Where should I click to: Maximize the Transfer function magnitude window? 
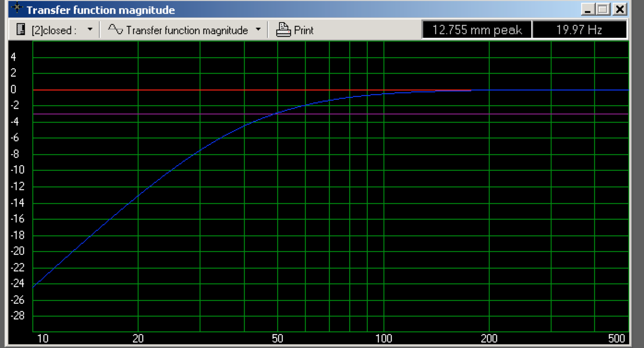pos(602,9)
